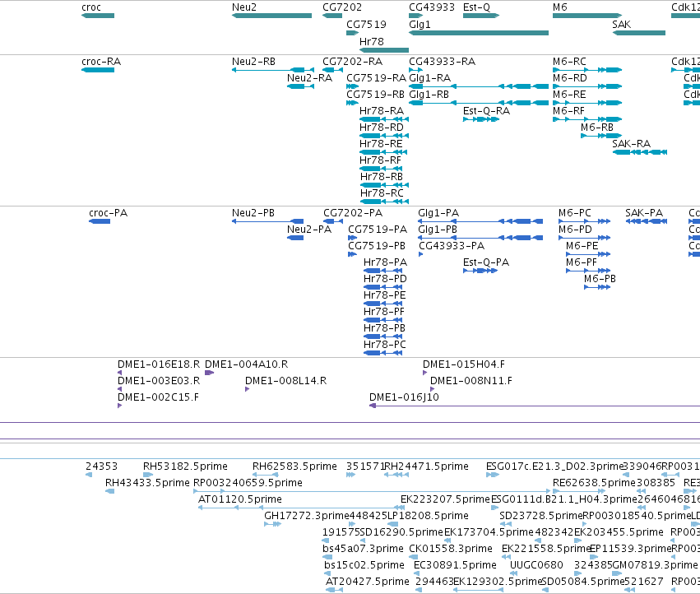The height and width of the screenshot is (594, 700).
Task: Click the DME1-003E03.R label
Action: 159,381
